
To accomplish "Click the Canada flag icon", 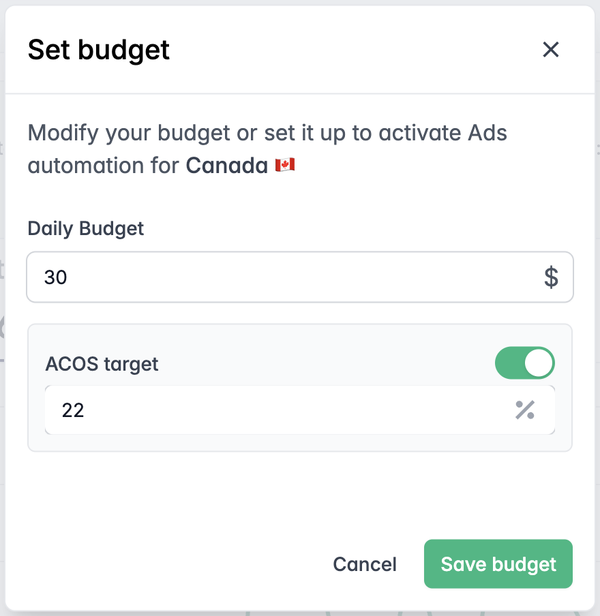I will coord(285,165).
